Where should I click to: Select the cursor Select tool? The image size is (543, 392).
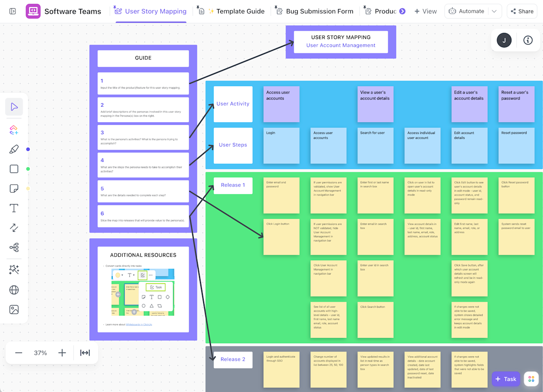(14, 107)
